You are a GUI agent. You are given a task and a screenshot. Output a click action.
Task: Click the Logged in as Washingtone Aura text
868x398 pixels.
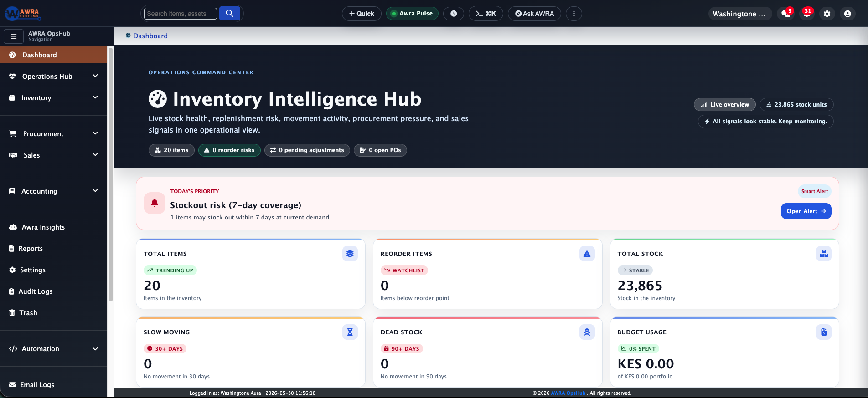(x=225, y=393)
